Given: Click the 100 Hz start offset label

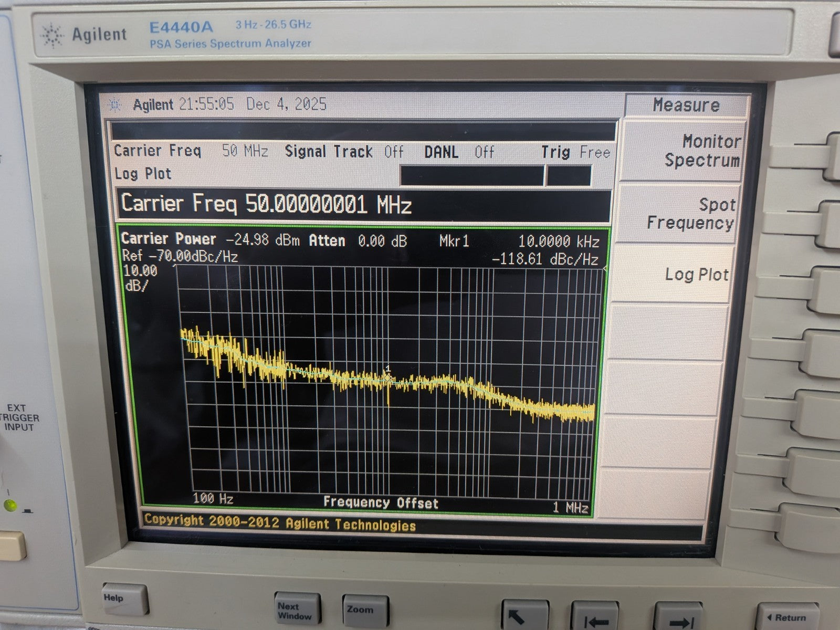Looking at the screenshot, I should point(213,498).
